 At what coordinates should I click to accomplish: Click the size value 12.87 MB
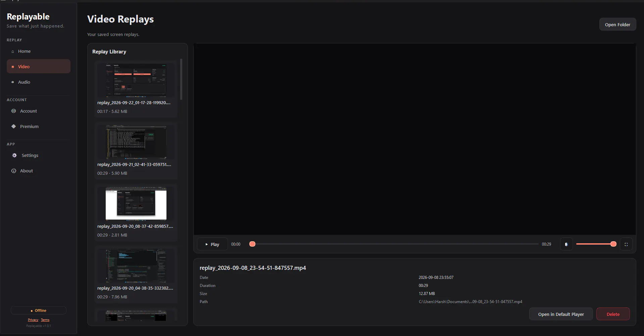tap(427, 294)
